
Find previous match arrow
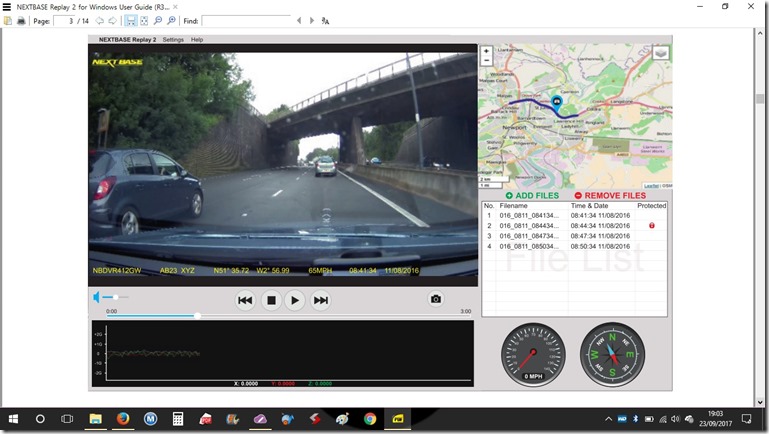click(299, 21)
